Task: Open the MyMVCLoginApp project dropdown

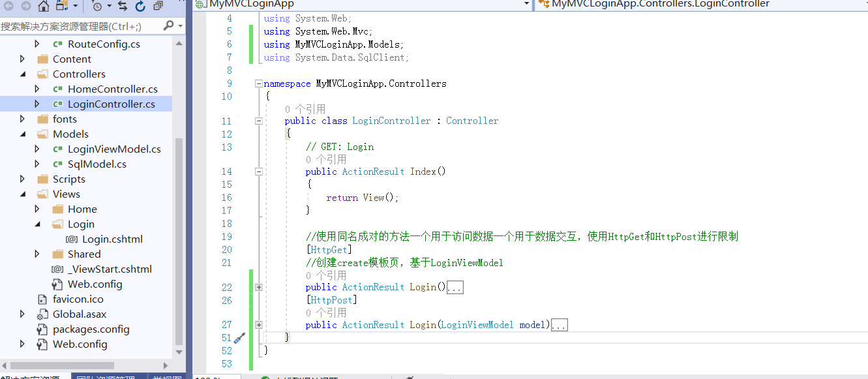Action: coord(528,5)
